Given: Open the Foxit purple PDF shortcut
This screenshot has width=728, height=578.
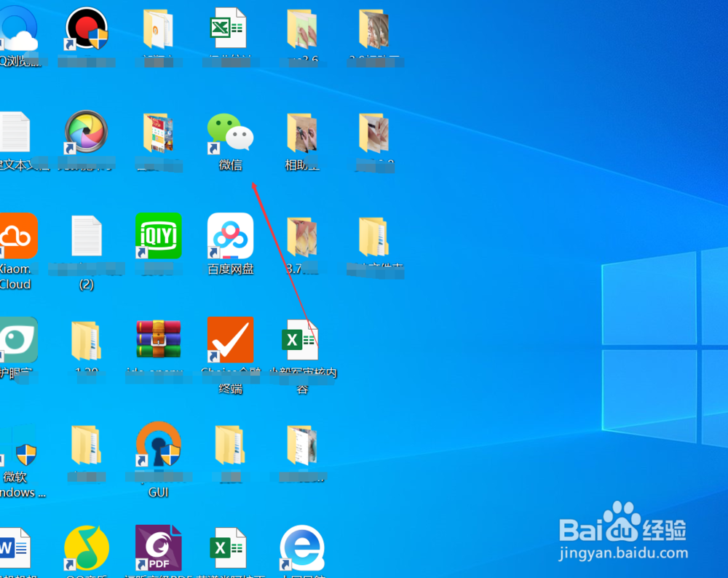Looking at the screenshot, I should 158,548.
